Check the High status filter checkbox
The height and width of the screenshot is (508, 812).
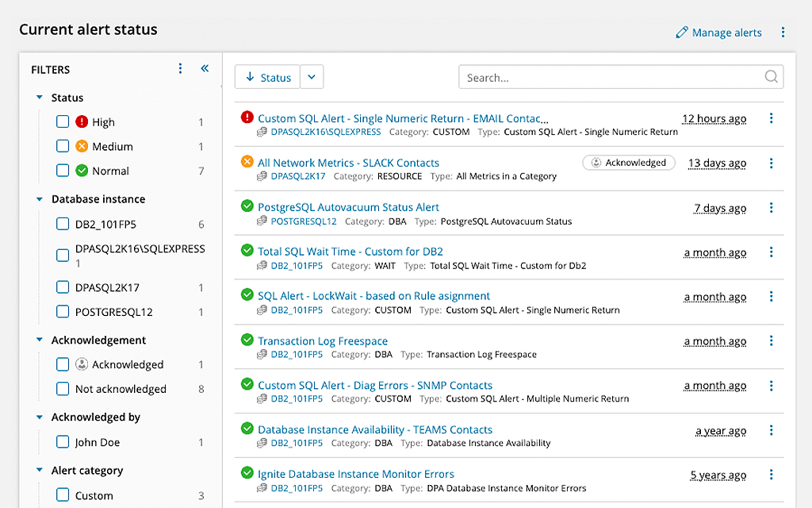(x=63, y=121)
